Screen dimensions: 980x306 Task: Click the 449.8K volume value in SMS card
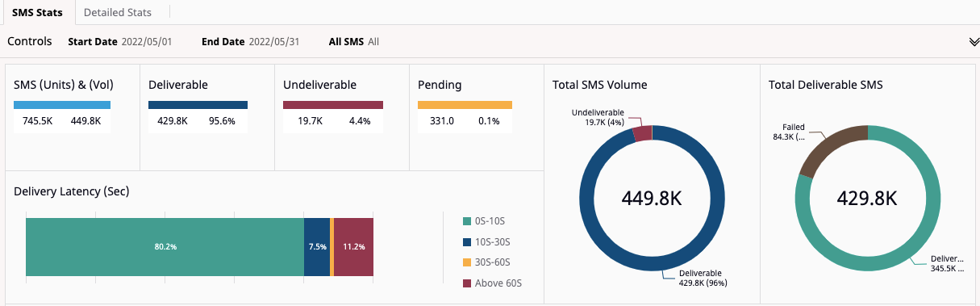pos(86,121)
